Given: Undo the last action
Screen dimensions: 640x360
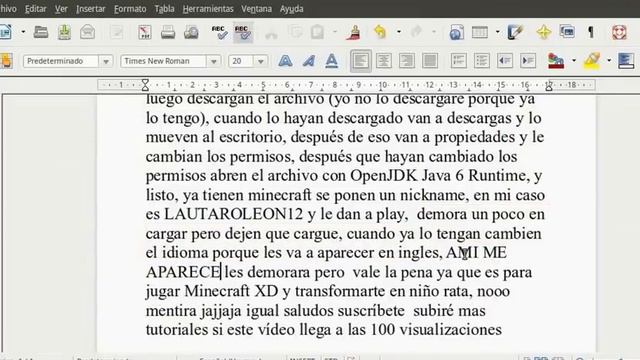Looking at the screenshot, I should point(380,32).
